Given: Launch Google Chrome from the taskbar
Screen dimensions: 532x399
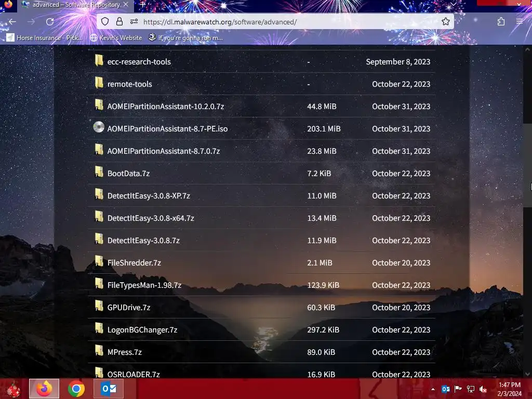Looking at the screenshot, I should point(76,389).
